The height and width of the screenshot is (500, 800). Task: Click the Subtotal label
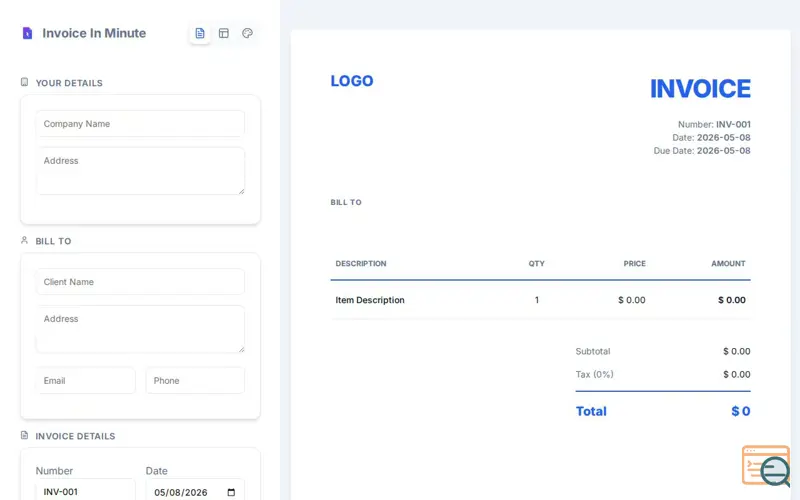[x=593, y=351]
